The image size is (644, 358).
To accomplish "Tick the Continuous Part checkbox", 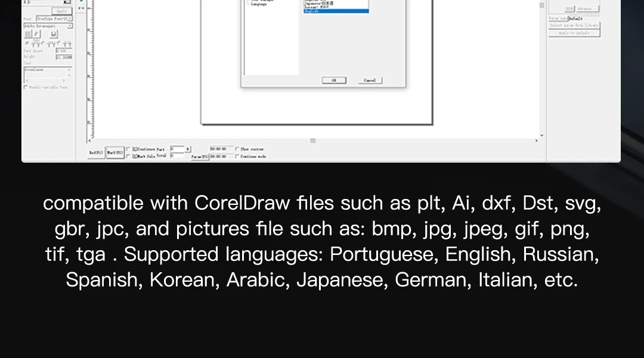I will pyautogui.click(x=129, y=149).
